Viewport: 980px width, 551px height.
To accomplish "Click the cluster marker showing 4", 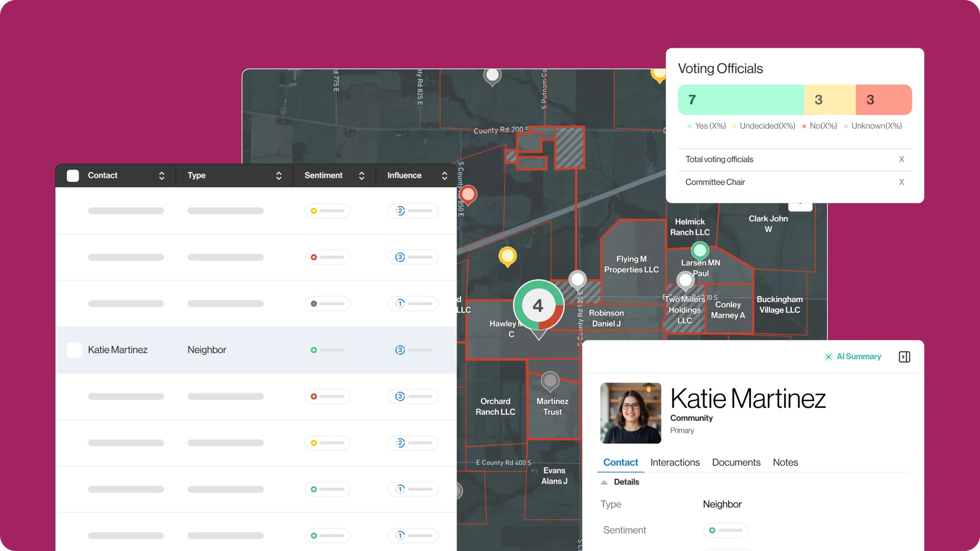I will (x=538, y=305).
